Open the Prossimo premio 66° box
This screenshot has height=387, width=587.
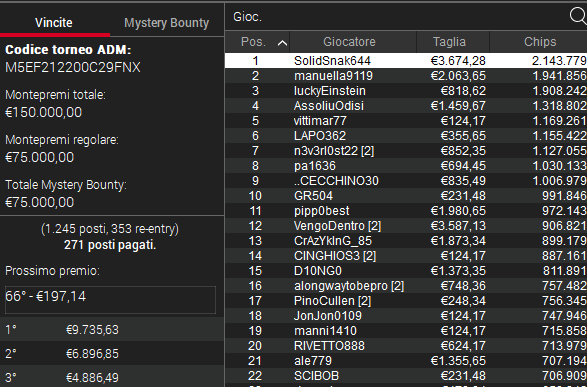(x=110, y=299)
